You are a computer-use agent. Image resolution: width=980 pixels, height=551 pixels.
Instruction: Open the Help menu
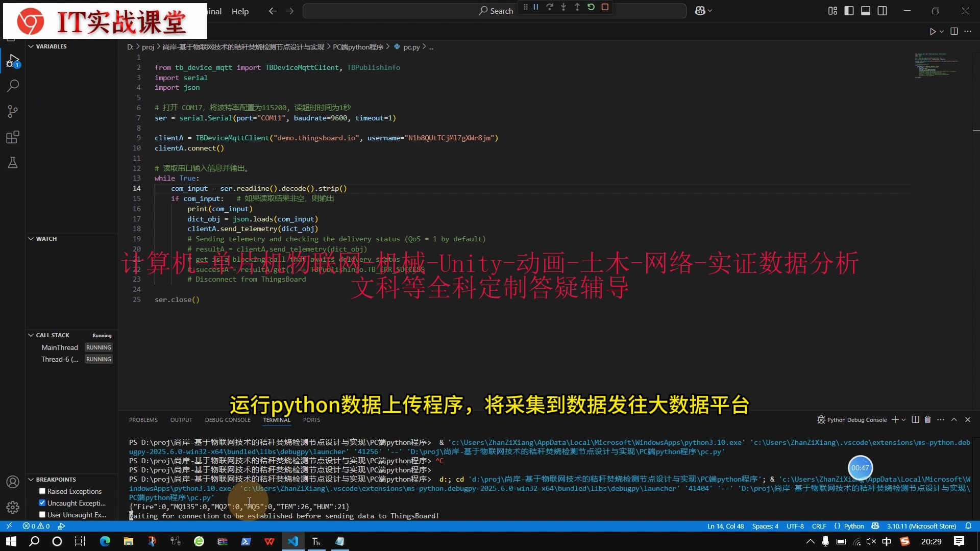click(x=240, y=11)
